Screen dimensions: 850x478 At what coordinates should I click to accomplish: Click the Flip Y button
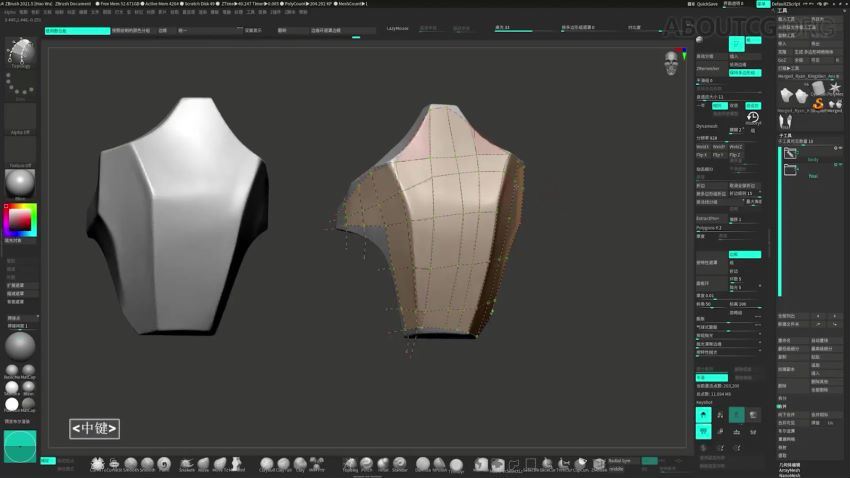click(719, 155)
